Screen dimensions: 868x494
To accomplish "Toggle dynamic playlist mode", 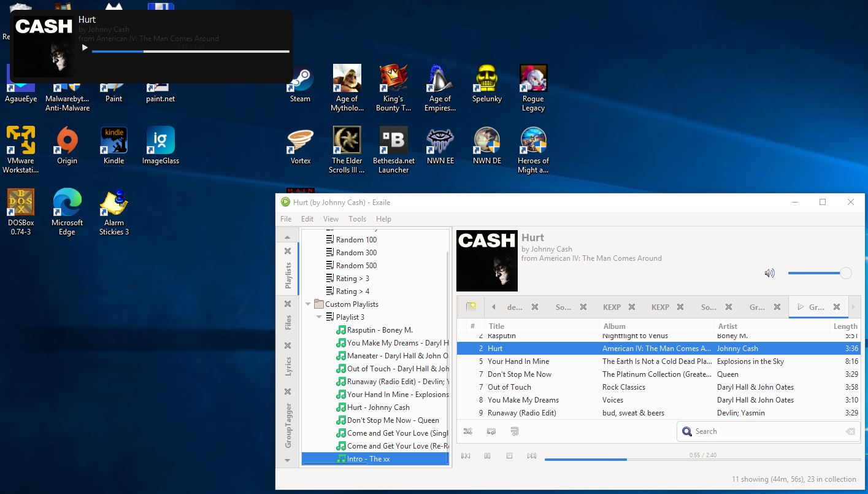I will (515, 431).
